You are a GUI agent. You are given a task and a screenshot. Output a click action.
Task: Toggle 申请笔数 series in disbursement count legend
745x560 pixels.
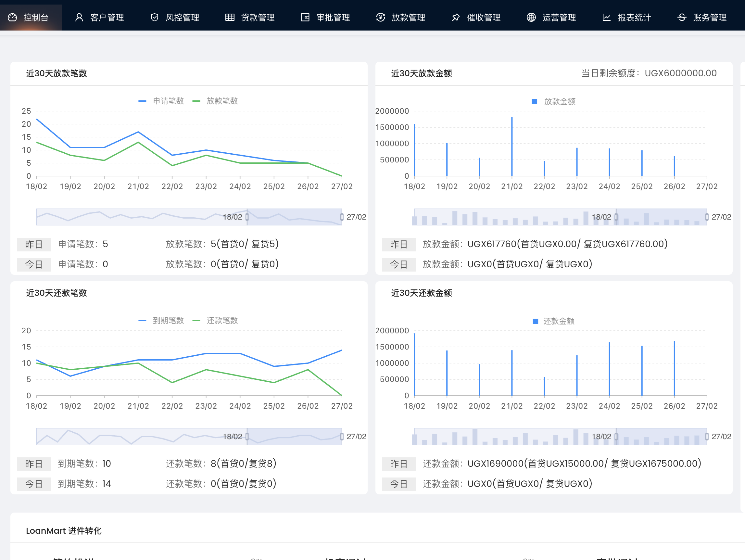click(162, 101)
